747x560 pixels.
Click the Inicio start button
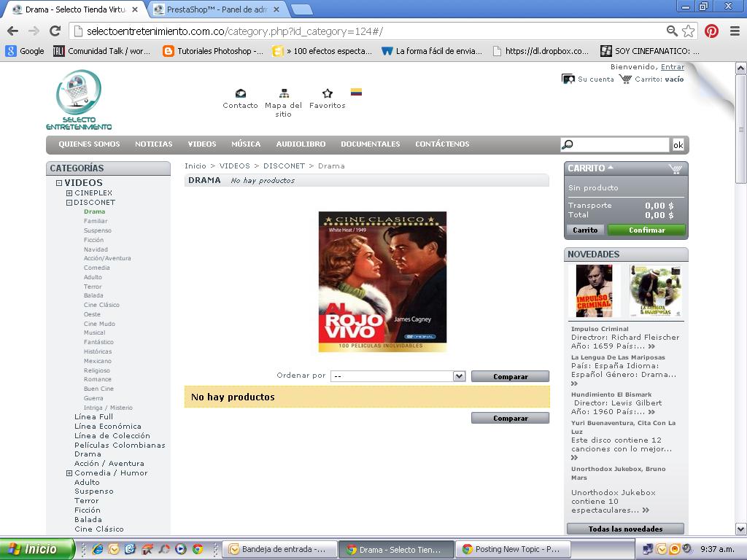37,549
